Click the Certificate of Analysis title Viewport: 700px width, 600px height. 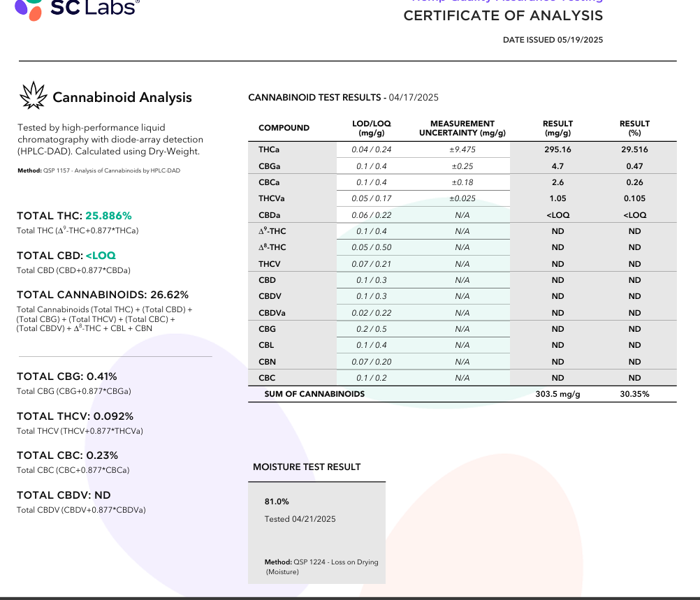(x=503, y=16)
